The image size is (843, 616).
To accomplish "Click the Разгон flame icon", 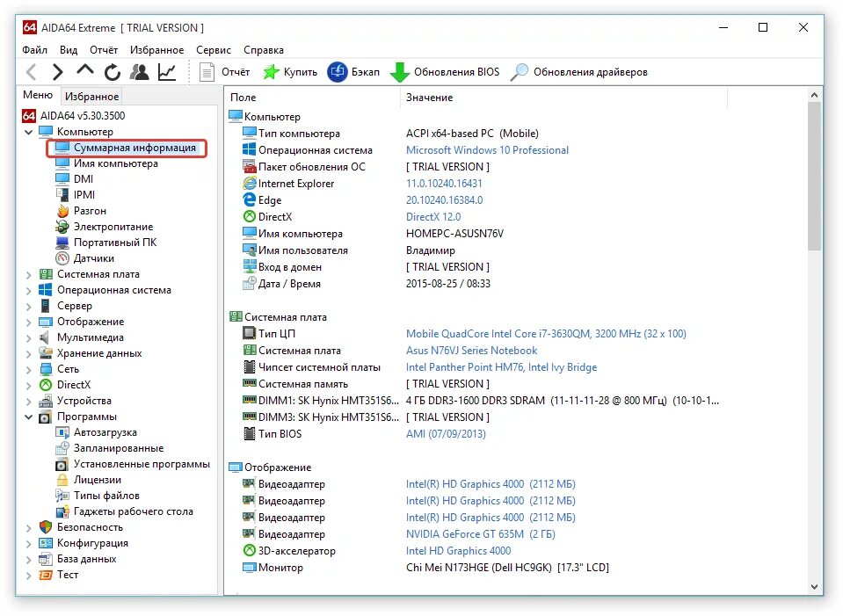I will pyautogui.click(x=63, y=211).
